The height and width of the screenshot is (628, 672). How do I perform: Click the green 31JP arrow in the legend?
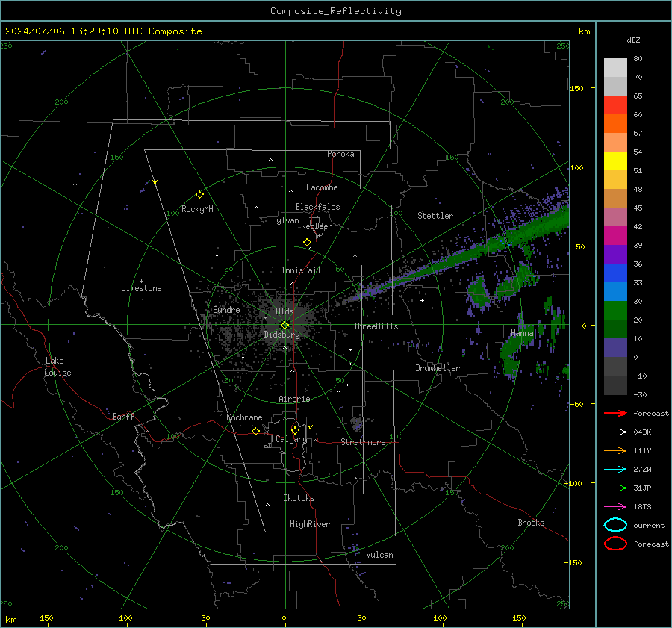click(615, 488)
